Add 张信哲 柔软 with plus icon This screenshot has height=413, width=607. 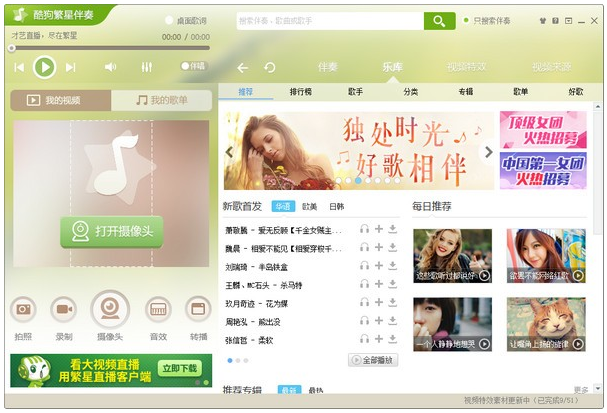pyautogui.click(x=379, y=339)
